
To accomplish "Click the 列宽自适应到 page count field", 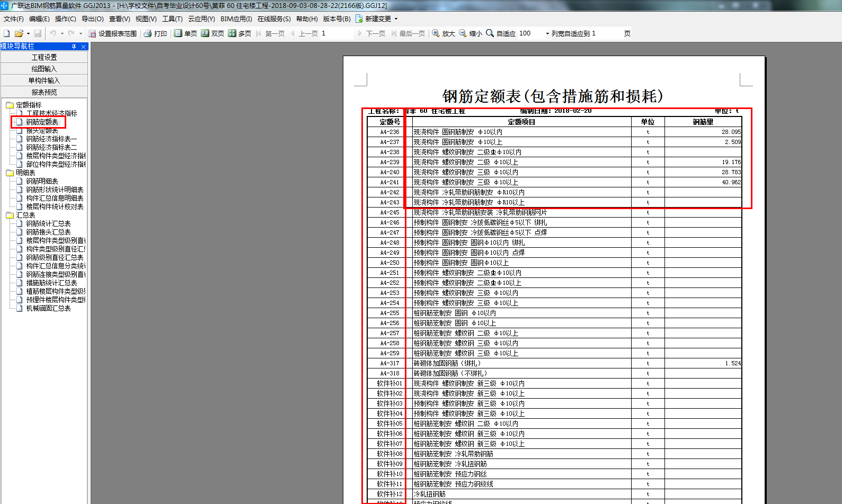I will click(607, 33).
